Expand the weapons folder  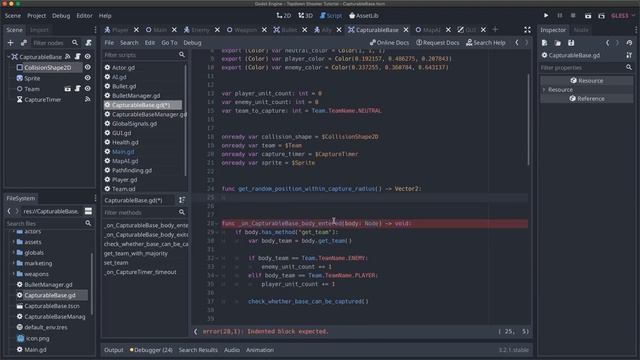pos(13,274)
